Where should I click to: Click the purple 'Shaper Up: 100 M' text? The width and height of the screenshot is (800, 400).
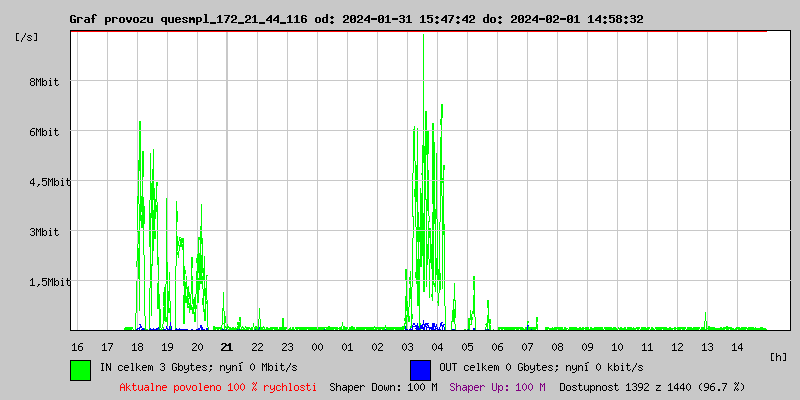pyautogui.click(x=497, y=387)
